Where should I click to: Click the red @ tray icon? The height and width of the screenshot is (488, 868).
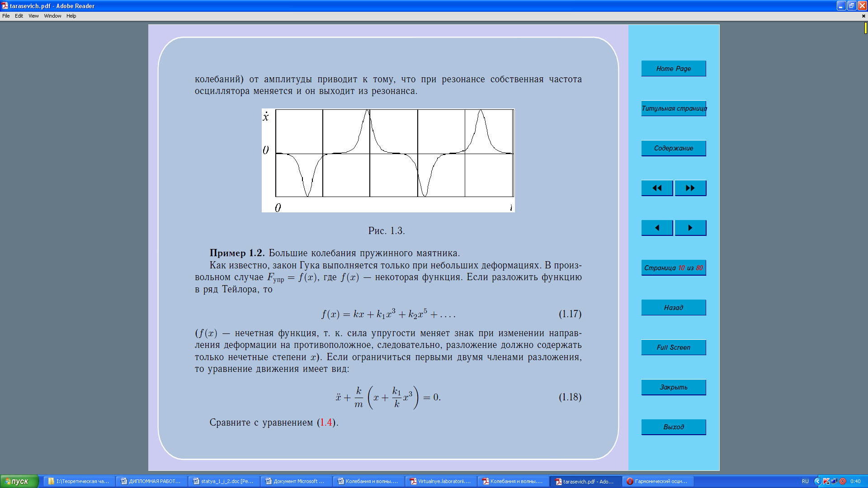click(843, 481)
